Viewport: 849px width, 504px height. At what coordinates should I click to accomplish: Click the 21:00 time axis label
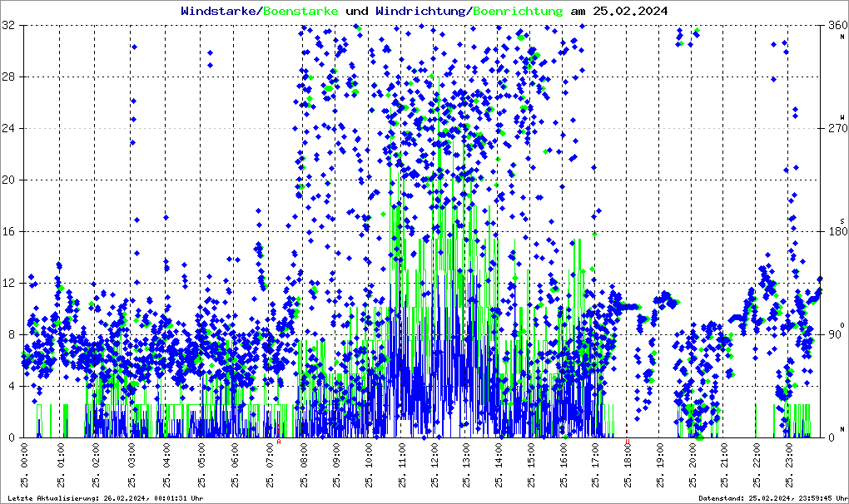tap(724, 465)
